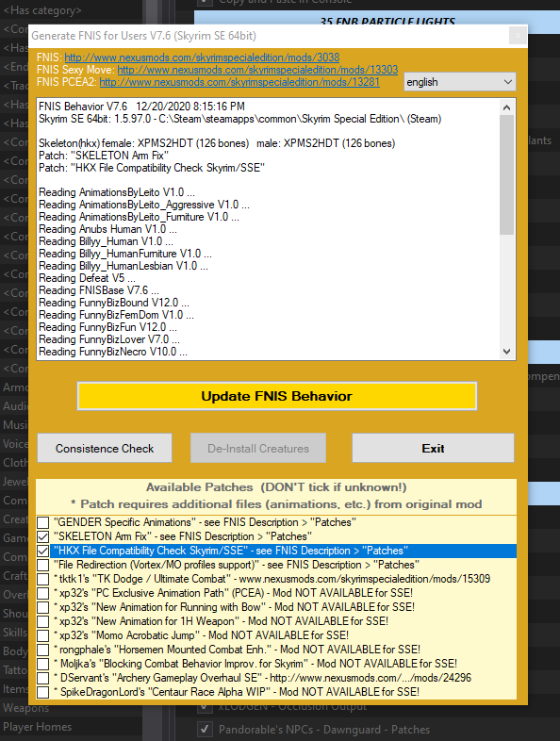560x741 pixels.
Task: Tick DServant's Archery Gameplay Overhaul patch
Action: click(x=43, y=678)
